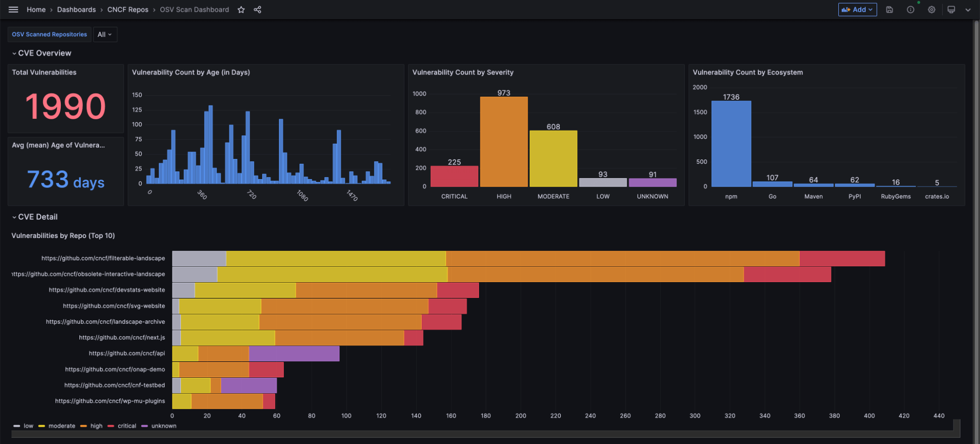Enable TV kiosk display mode
Screen dimensions: 980x444
[x=951, y=9]
